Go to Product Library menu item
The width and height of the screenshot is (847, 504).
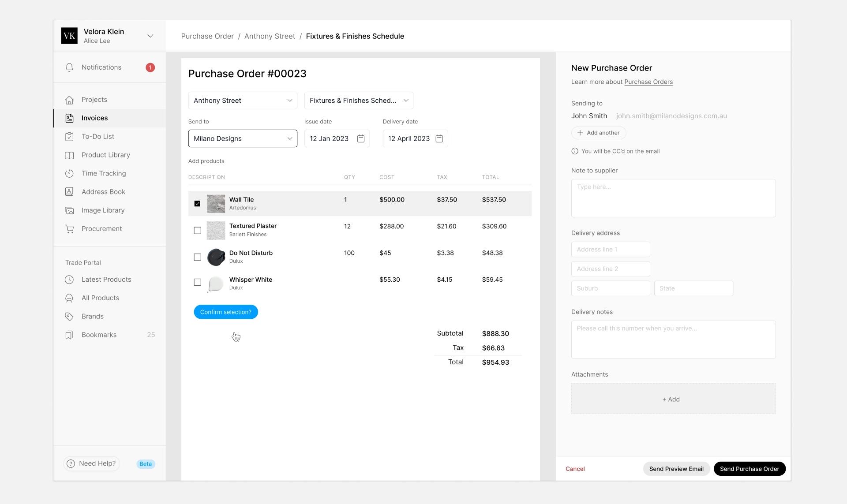109,155
